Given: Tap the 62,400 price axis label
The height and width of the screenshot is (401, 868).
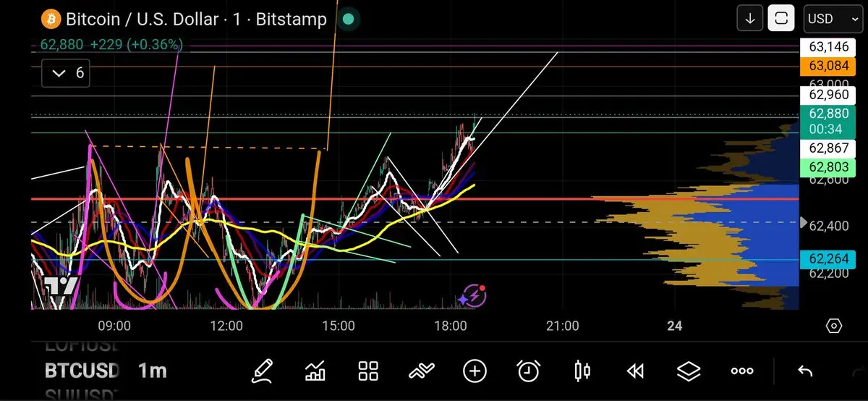Looking at the screenshot, I should (x=829, y=227).
